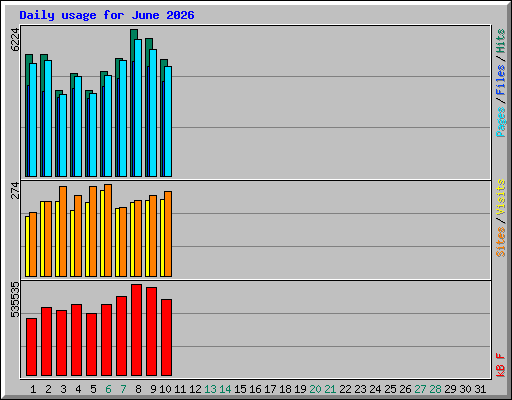Click the orange Sites legend label
The image size is (512, 400).
point(501,242)
